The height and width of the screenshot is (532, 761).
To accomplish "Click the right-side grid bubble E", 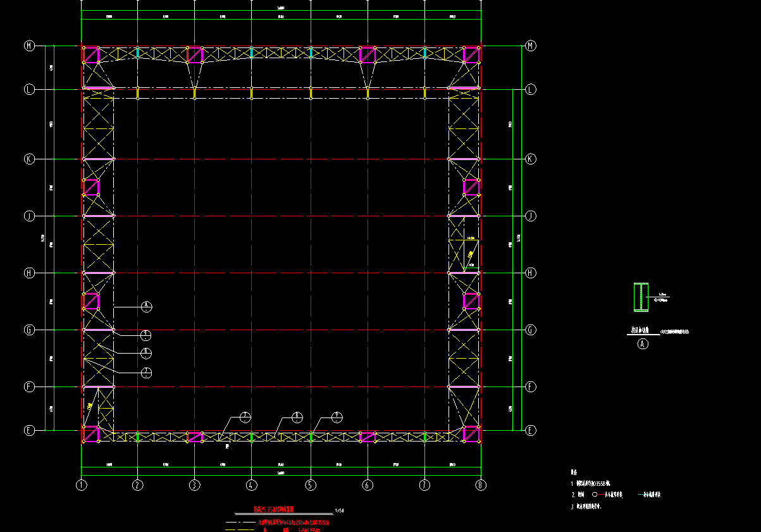I will (x=531, y=430).
